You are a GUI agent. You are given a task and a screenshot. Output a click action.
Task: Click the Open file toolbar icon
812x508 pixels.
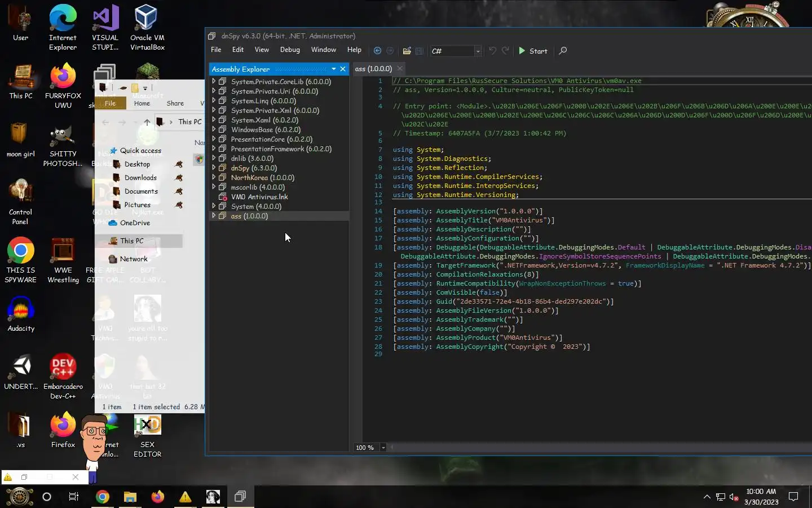coord(407,51)
